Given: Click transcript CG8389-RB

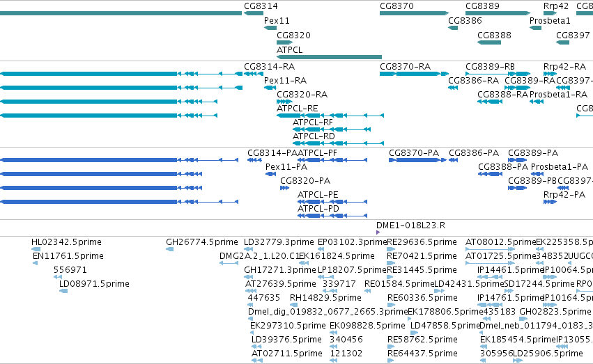Looking at the screenshot, I should coord(490,67).
